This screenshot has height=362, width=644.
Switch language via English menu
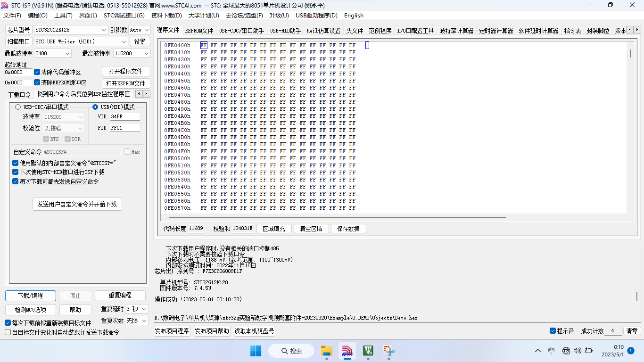(x=354, y=16)
